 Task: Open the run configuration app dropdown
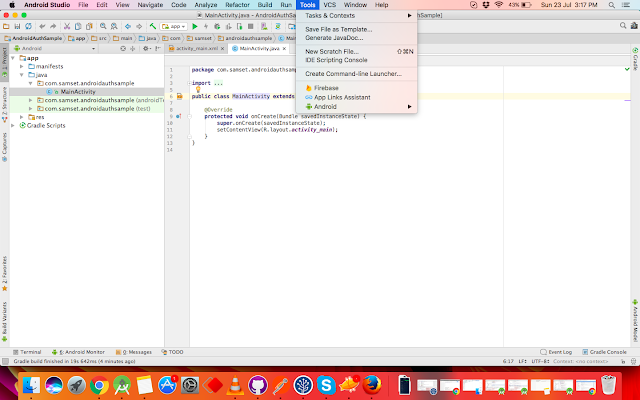tap(173, 27)
